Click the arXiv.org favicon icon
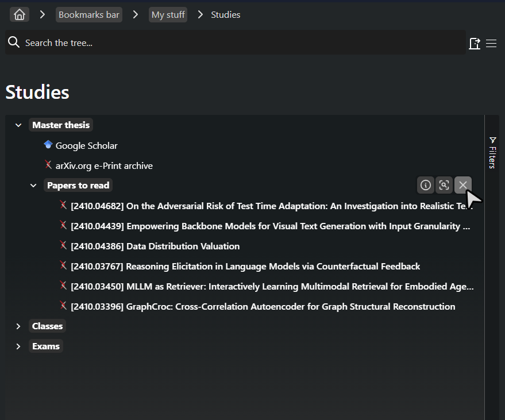Image resolution: width=505 pixels, height=420 pixels. click(48, 165)
